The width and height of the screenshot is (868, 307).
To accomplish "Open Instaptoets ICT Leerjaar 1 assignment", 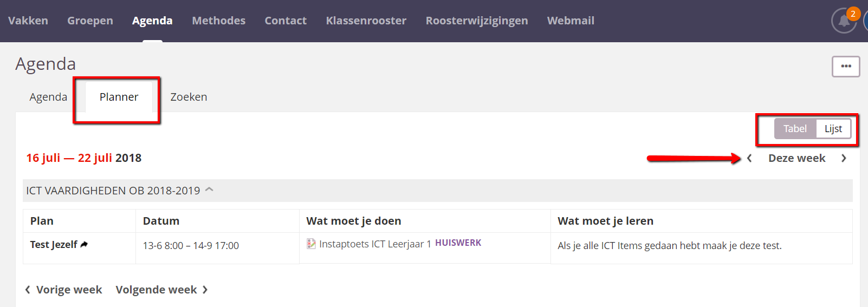I will tap(375, 244).
